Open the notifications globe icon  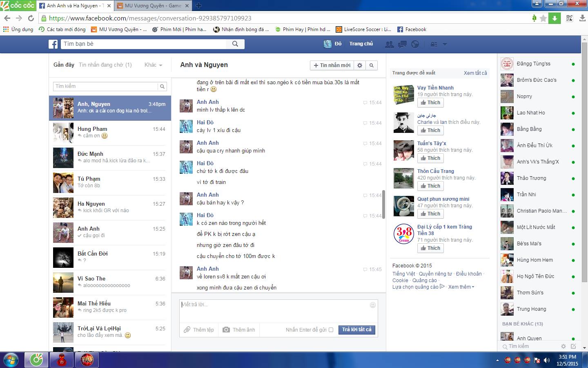point(415,44)
